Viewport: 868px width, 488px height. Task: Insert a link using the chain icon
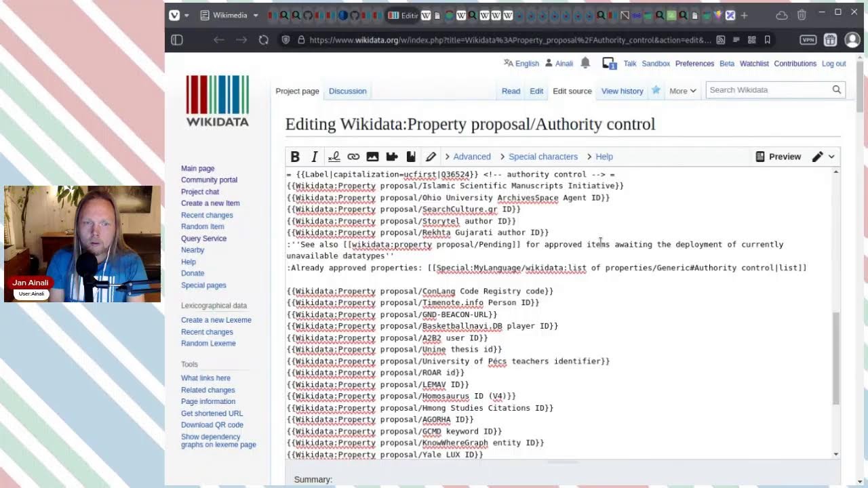click(353, 157)
